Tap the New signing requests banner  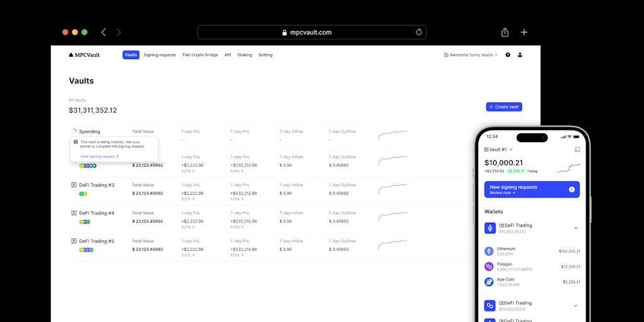pyautogui.click(x=532, y=189)
